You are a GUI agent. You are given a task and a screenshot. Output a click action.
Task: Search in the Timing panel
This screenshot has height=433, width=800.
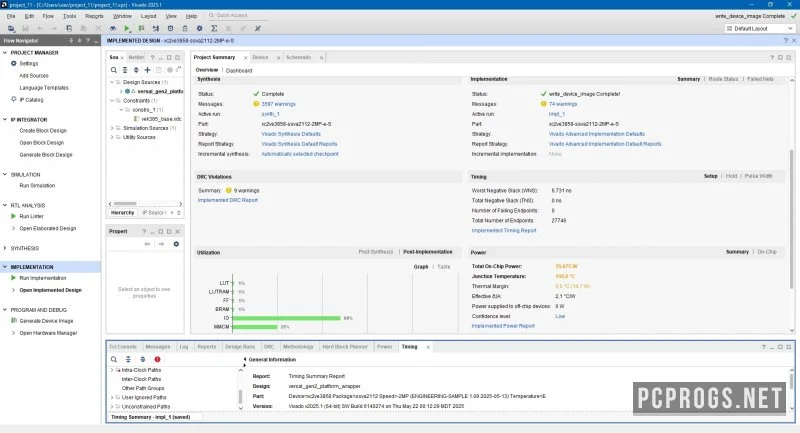(x=114, y=360)
